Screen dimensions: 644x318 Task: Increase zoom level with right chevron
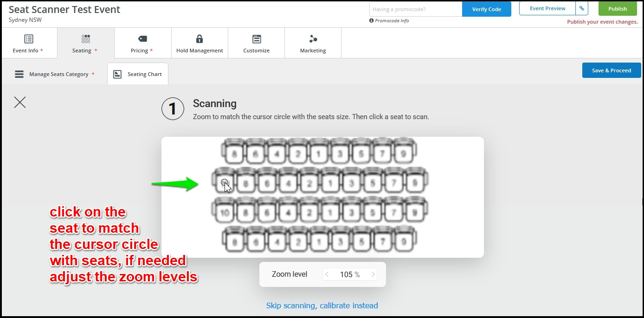tap(373, 274)
